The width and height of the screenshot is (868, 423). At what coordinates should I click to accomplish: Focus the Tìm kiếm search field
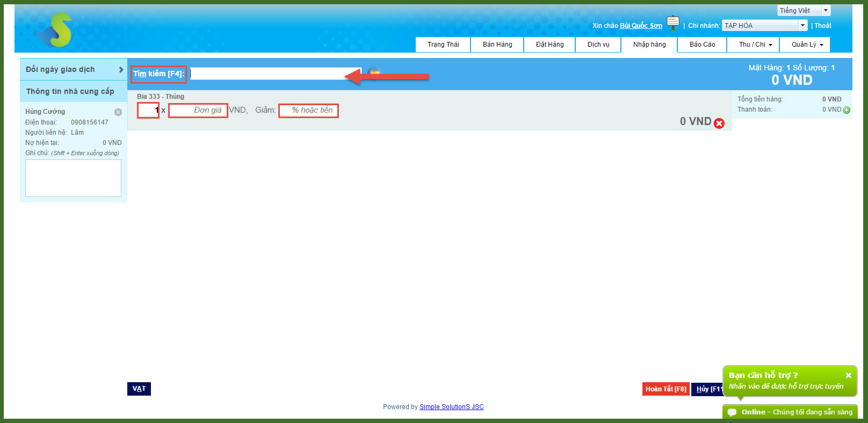(x=275, y=74)
